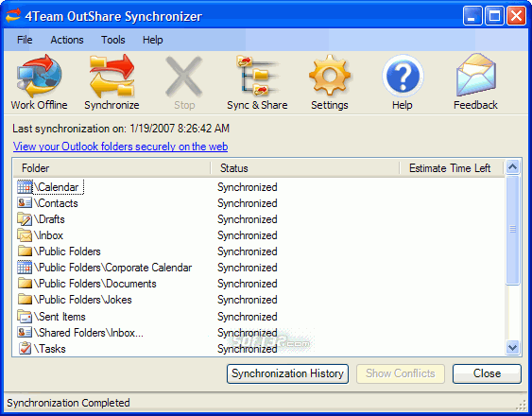
Task: Open Settings via the gear icon
Action: coord(330,76)
